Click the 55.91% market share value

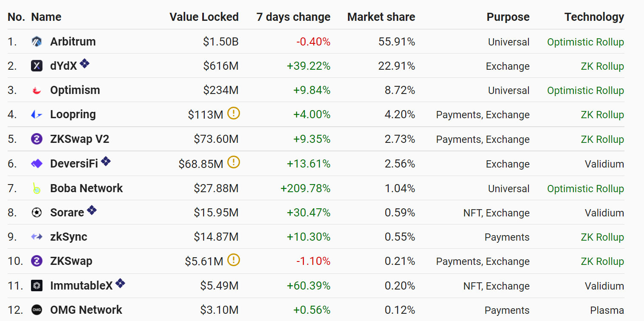point(397,42)
